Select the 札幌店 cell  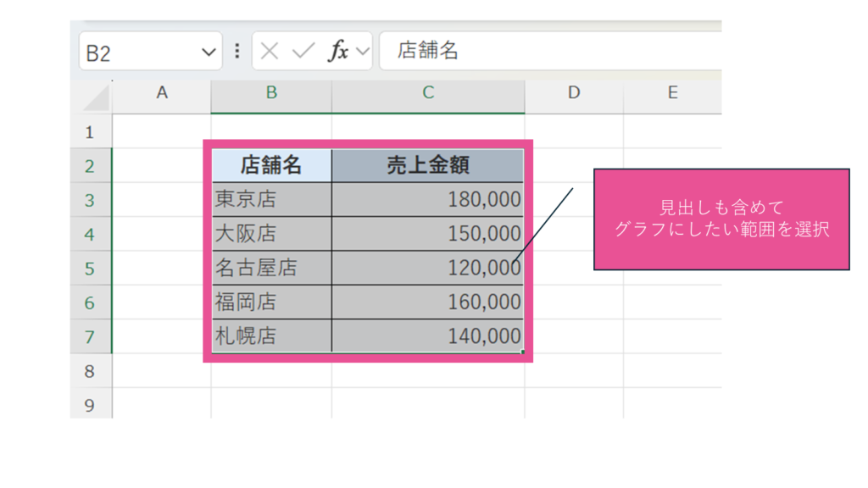[271, 336]
